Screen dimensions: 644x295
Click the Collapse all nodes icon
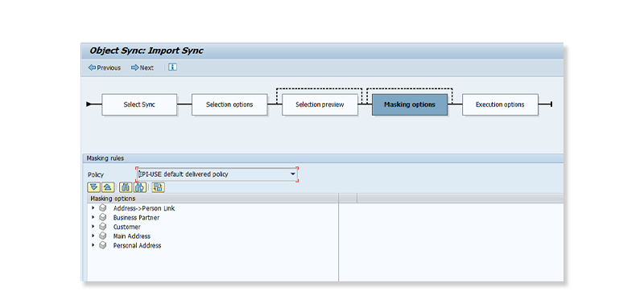click(x=108, y=187)
